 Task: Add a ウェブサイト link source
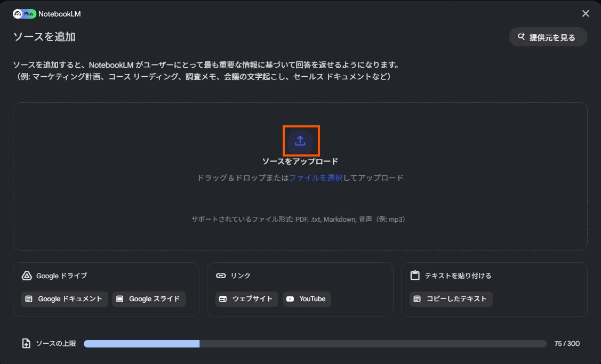coord(247,299)
